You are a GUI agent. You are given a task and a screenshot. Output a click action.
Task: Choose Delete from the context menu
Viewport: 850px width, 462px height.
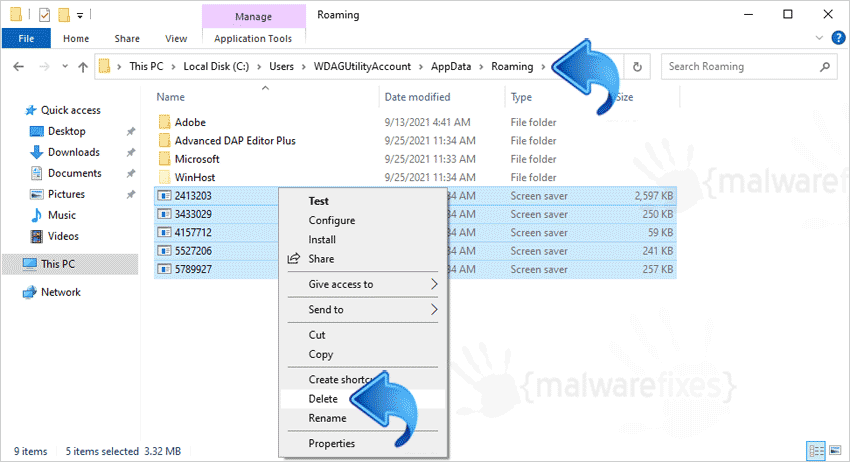pos(323,399)
